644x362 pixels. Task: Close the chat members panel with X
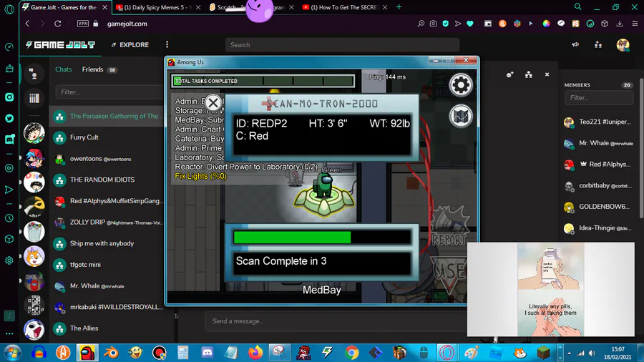pyautogui.click(x=547, y=74)
